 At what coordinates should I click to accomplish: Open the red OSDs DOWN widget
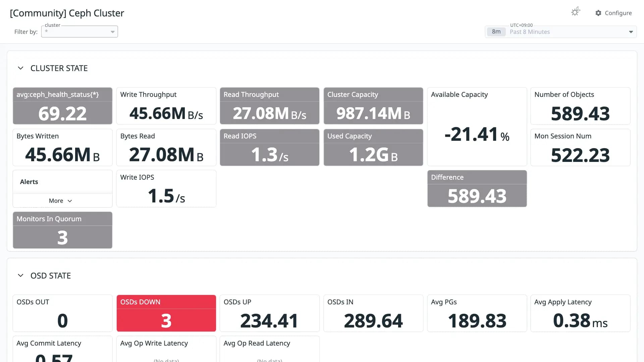166,313
